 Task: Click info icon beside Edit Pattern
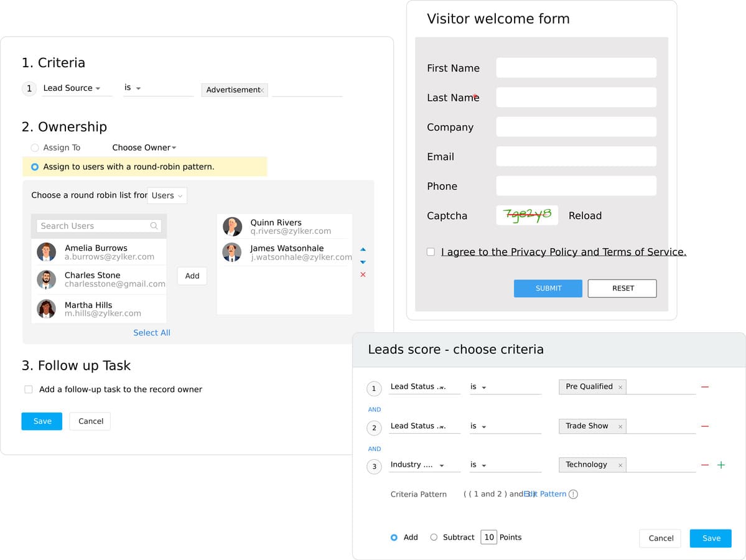(573, 494)
